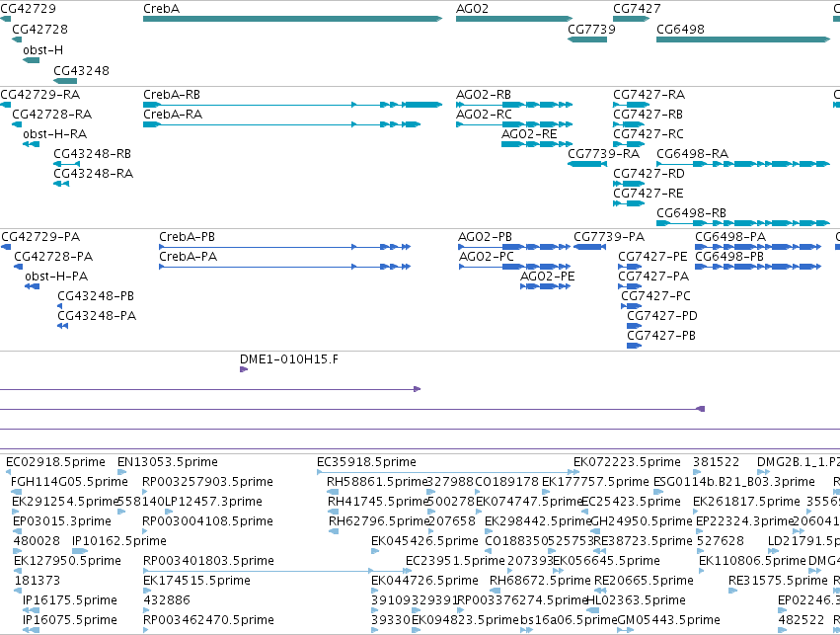
Task: Click the CrebA gene bar
Action: tap(292, 19)
